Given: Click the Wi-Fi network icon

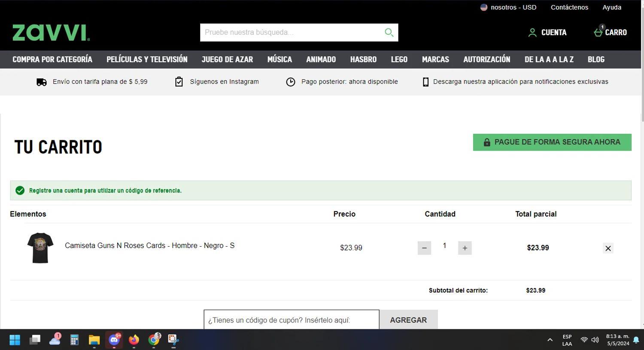Looking at the screenshot, I should (584, 340).
